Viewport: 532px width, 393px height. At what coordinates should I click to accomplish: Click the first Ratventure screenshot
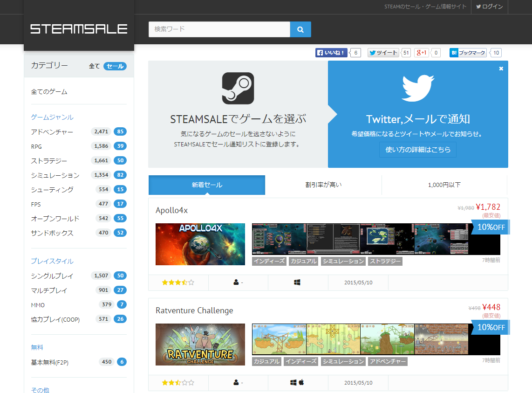279,339
